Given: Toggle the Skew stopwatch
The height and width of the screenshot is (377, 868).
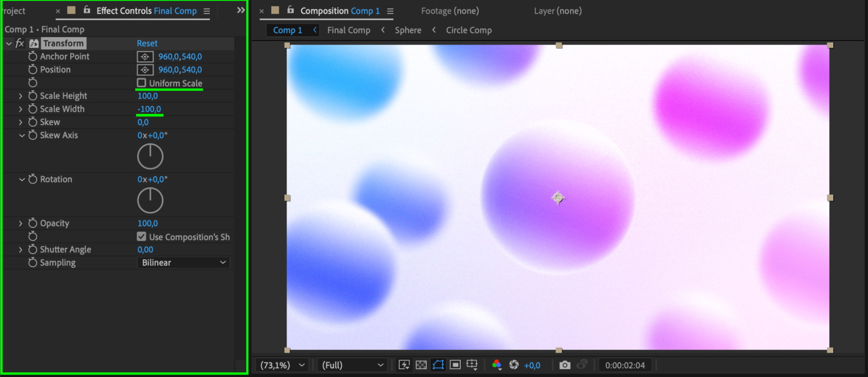Looking at the screenshot, I should coord(33,122).
